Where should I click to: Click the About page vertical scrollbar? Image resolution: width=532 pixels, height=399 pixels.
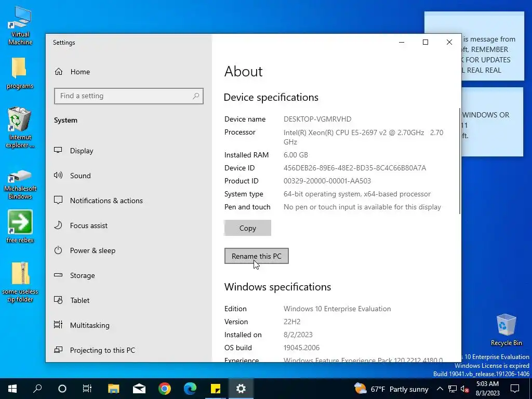[x=460, y=161]
